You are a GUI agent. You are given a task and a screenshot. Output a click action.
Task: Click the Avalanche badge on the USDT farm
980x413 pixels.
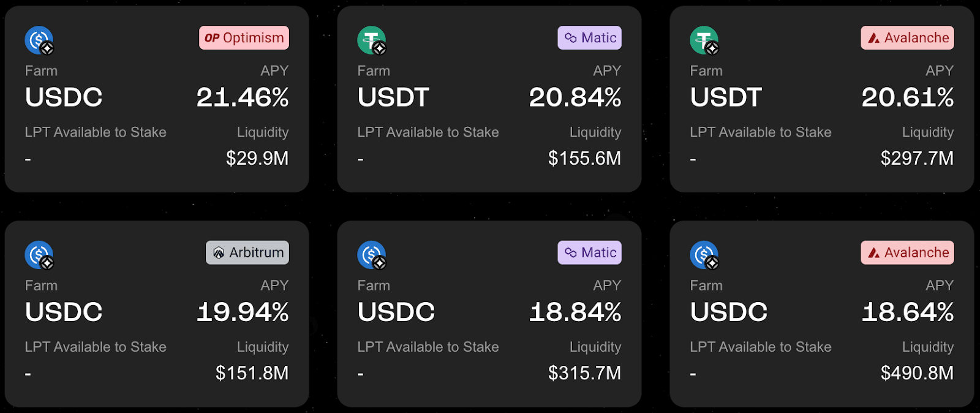(907, 38)
